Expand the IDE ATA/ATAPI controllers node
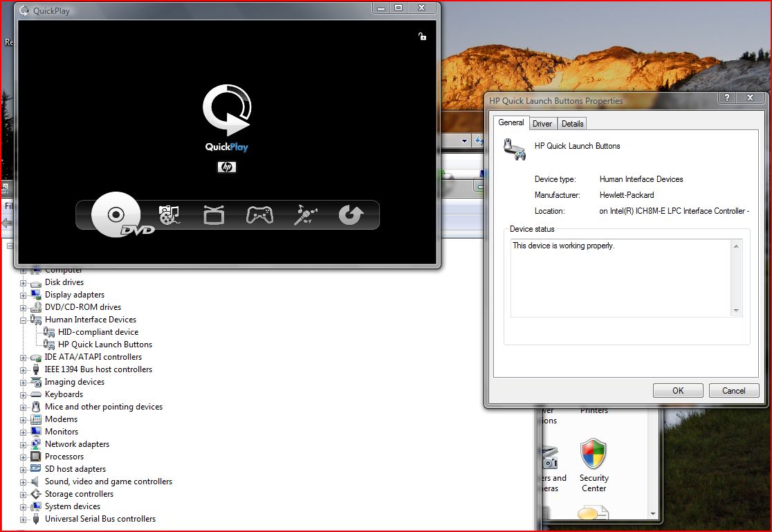 pos(23,358)
